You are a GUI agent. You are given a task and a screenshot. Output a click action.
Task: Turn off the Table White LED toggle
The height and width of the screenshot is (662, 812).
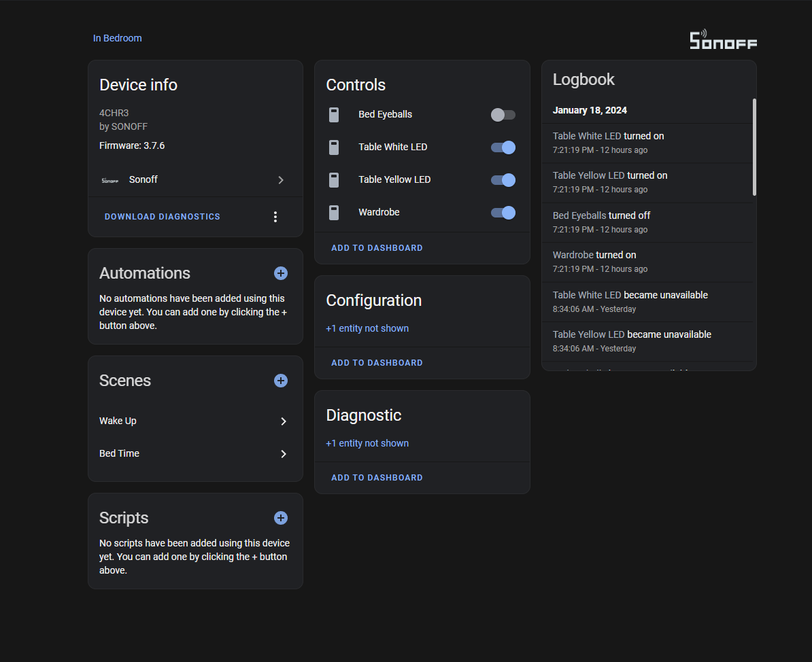[503, 147]
